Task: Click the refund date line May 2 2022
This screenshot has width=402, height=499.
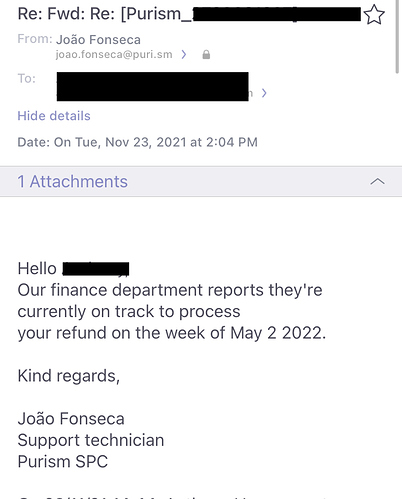Action: click(172, 333)
